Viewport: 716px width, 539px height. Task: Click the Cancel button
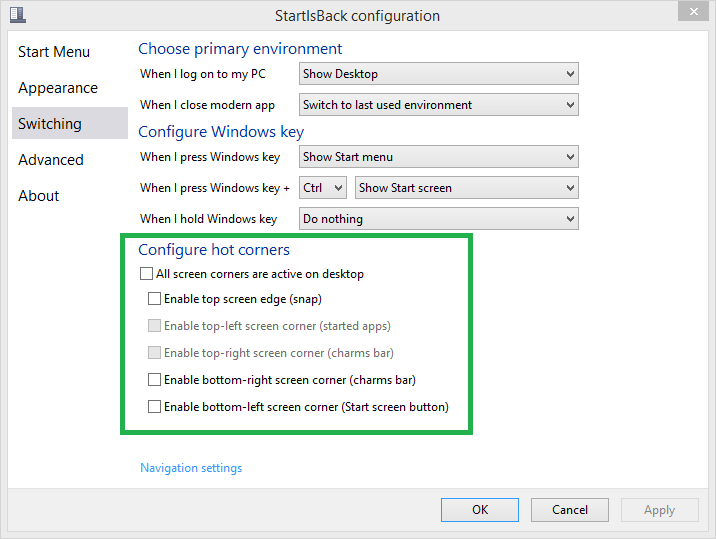[569, 510]
